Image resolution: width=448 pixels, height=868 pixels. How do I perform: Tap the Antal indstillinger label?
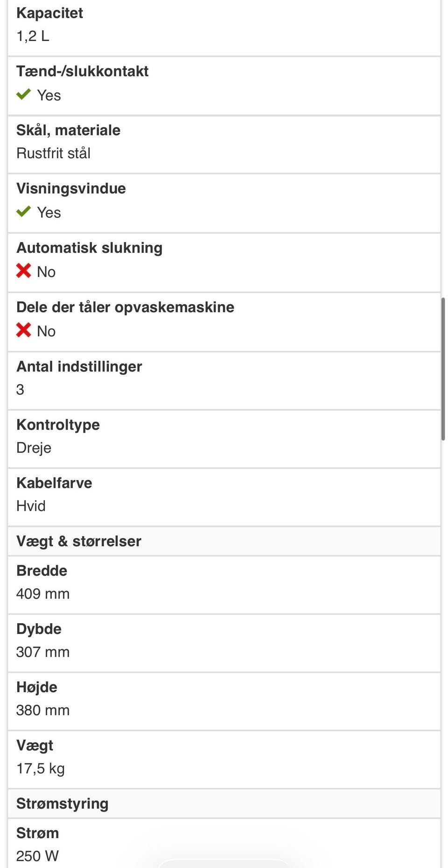(x=79, y=367)
